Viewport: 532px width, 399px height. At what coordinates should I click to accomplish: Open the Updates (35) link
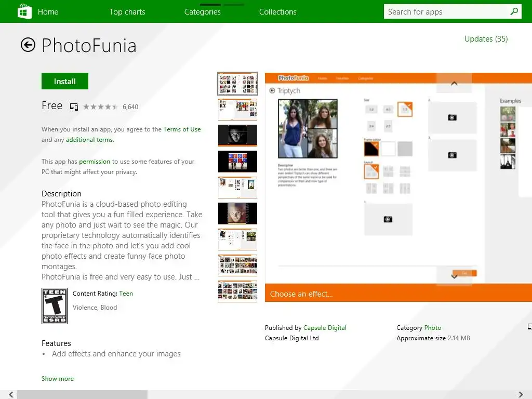pyautogui.click(x=486, y=38)
